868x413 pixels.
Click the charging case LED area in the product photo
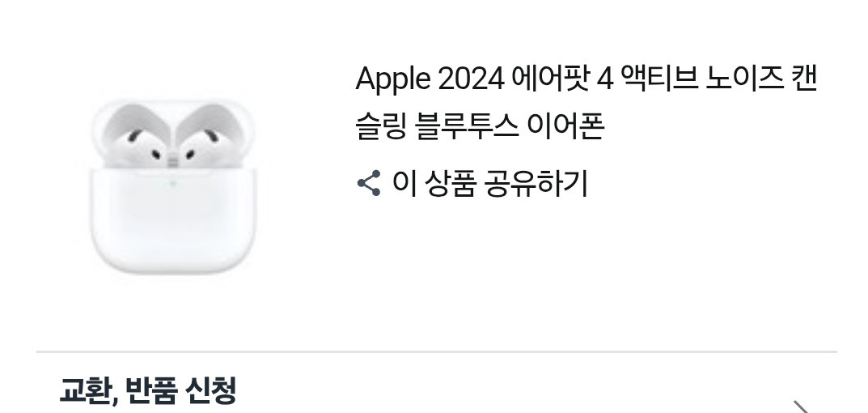pyautogui.click(x=172, y=184)
